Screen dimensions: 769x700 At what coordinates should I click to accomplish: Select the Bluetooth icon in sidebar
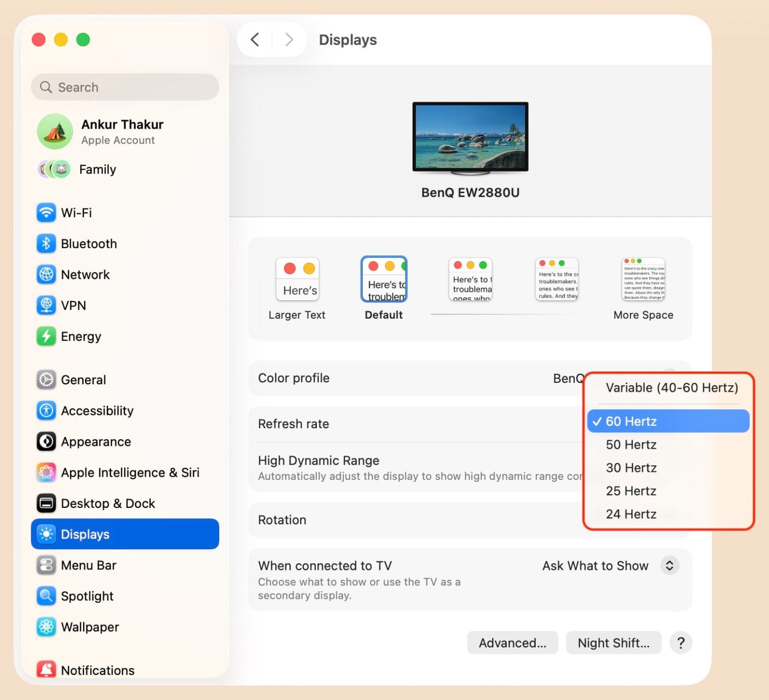point(46,244)
